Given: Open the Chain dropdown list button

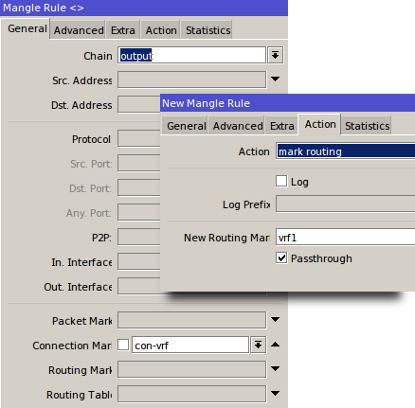Looking at the screenshot, I should (x=275, y=55).
